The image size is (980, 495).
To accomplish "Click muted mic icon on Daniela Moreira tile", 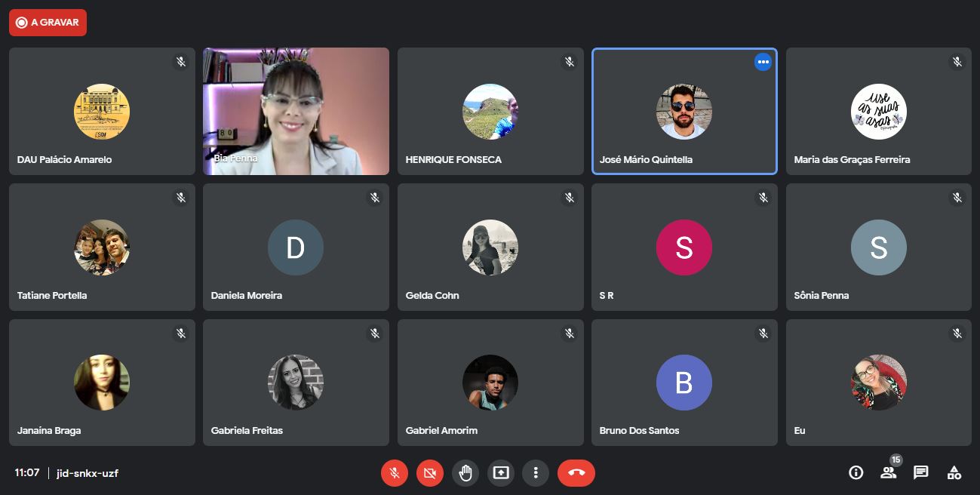I will click(x=374, y=198).
